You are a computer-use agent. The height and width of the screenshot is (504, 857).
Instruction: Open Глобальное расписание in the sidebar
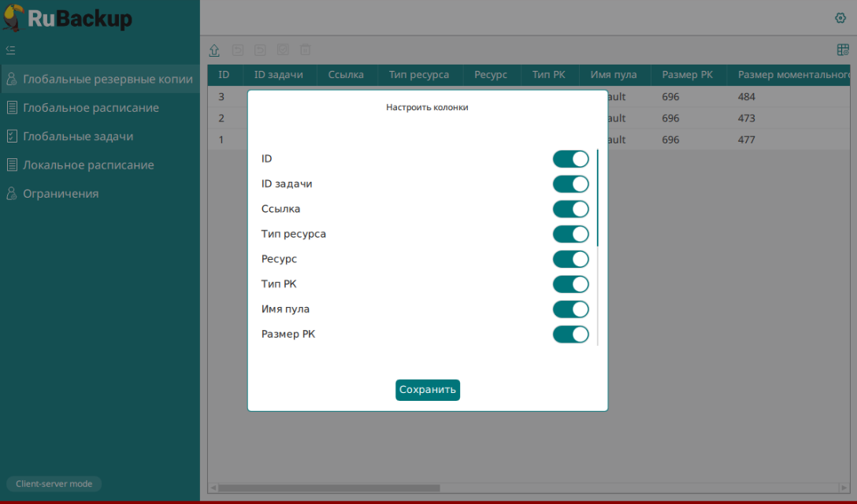91,108
